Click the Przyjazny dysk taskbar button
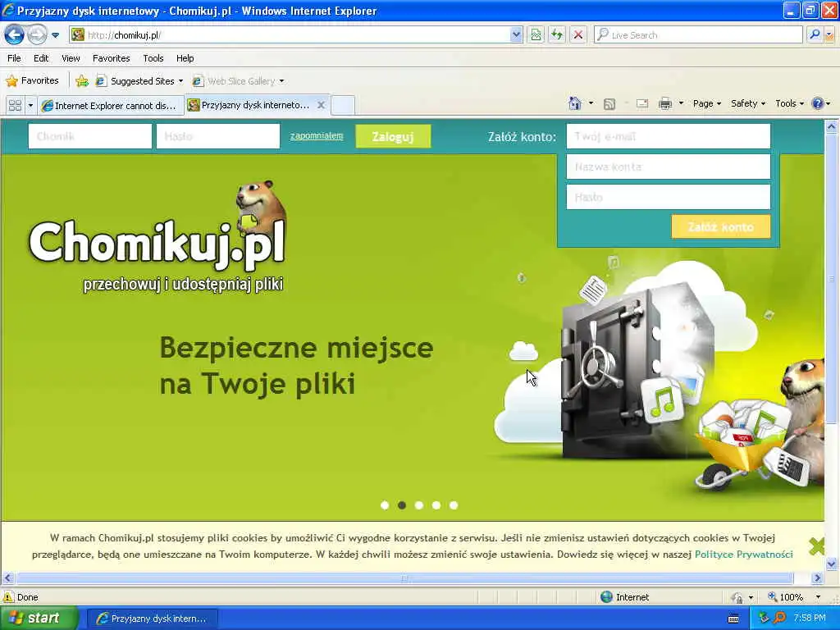Viewport: 840px width, 630px height. pyautogui.click(x=152, y=619)
